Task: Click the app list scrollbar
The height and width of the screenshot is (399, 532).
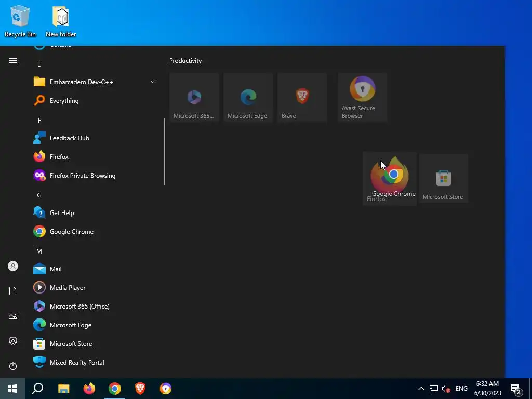Action: click(164, 152)
